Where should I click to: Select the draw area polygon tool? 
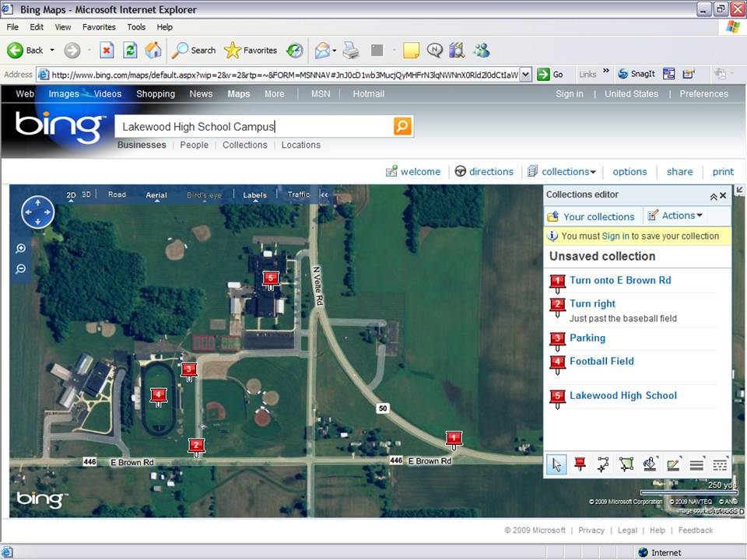point(626,464)
